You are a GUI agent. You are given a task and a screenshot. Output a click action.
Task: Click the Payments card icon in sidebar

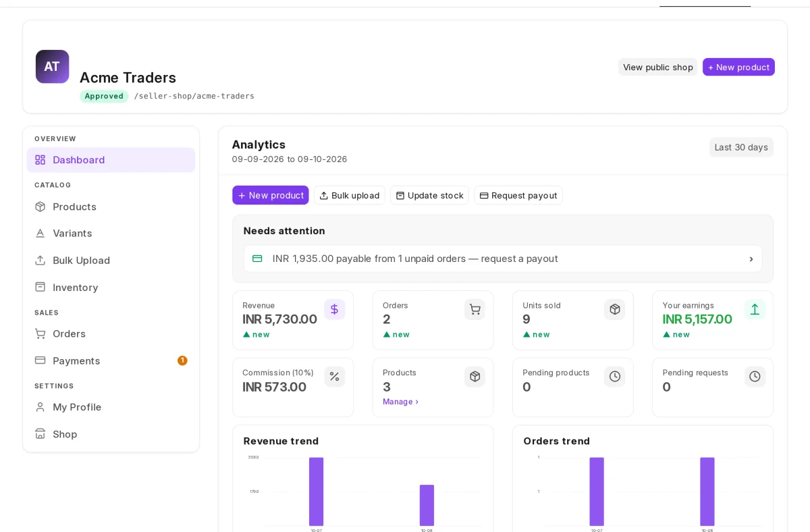(40, 361)
